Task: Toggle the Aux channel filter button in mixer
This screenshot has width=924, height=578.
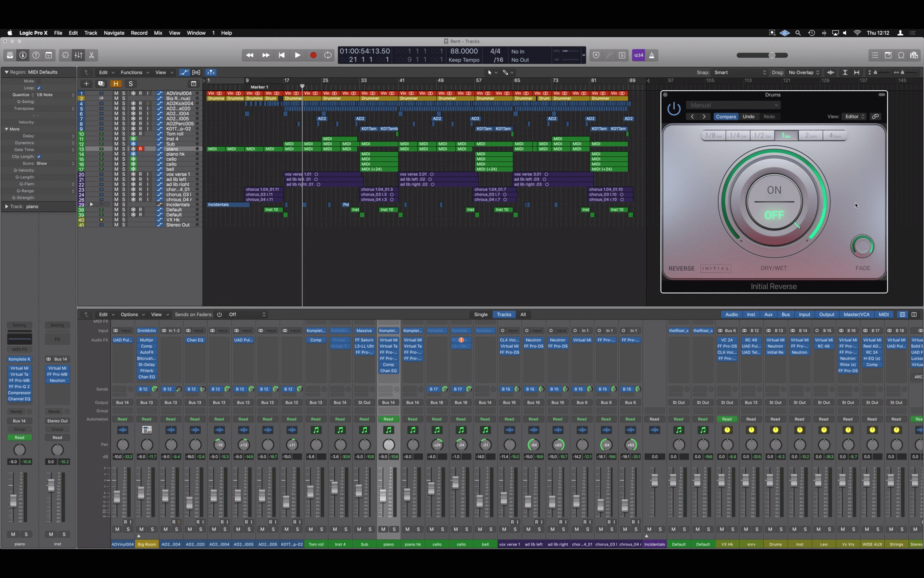Action: click(x=768, y=314)
